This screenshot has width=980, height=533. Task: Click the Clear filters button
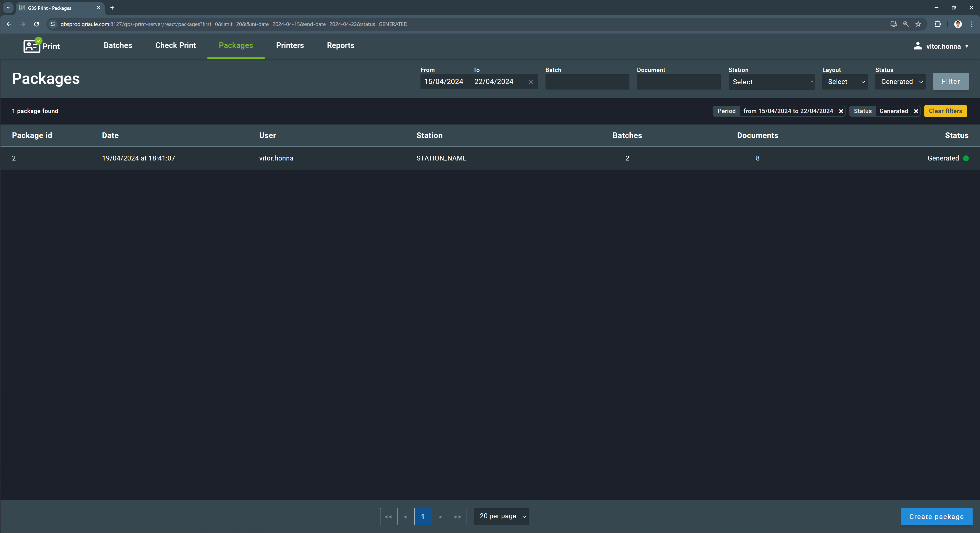[945, 111]
